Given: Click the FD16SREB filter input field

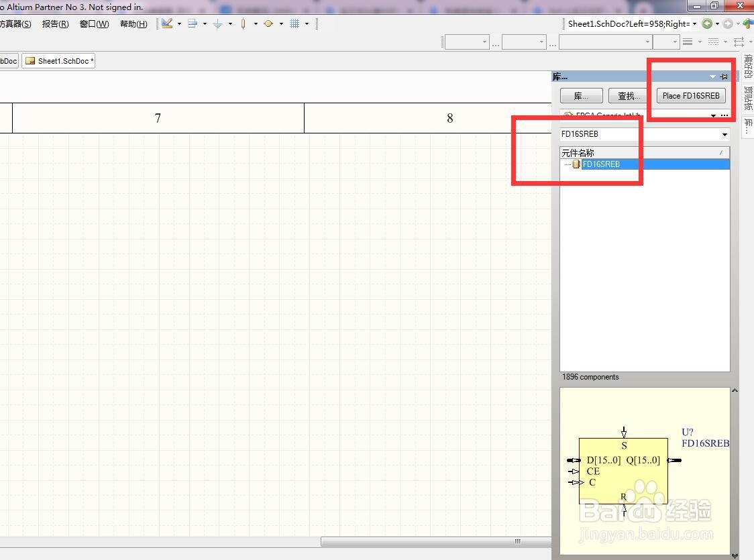Looking at the screenshot, I should (639, 135).
